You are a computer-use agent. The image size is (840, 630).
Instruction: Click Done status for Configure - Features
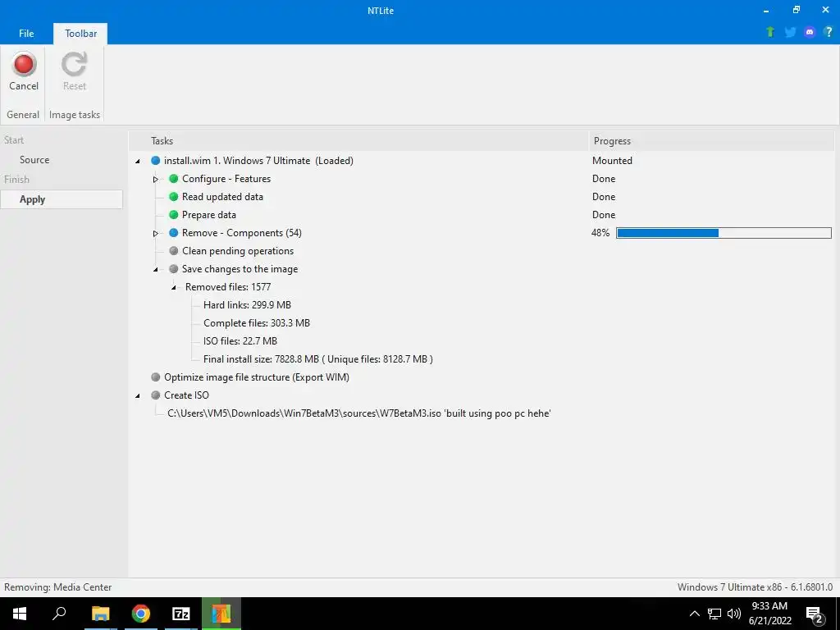(604, 179)
